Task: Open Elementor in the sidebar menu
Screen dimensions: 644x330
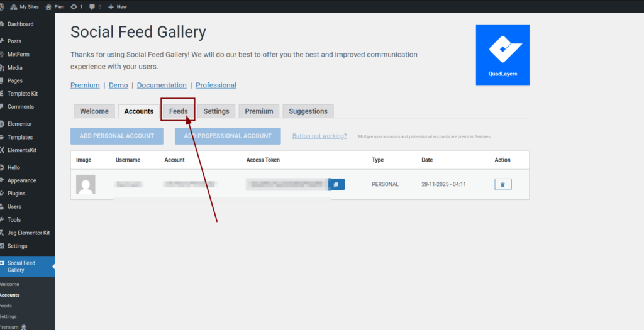Action: [19, 124]
